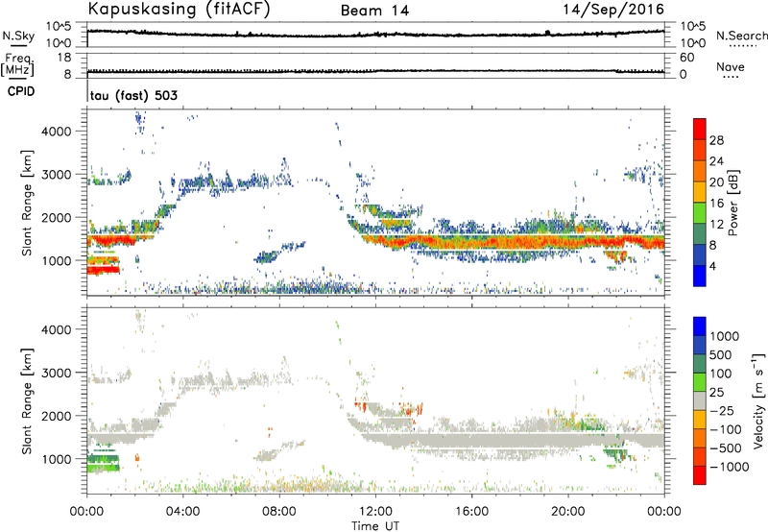Screen dimensions: 768x532
Task: Click the '08:00' time axis label
Action: tap(279, 512)
